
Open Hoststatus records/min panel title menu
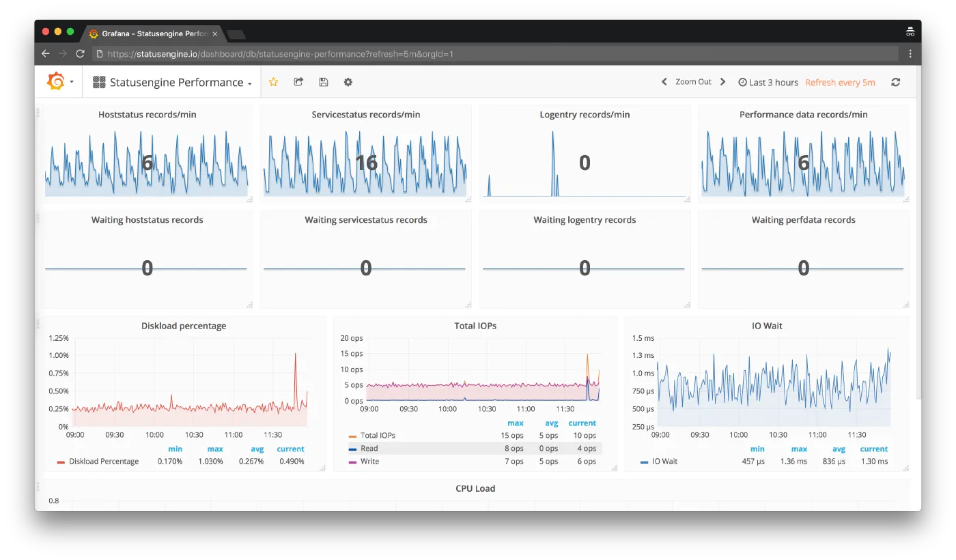[147, 115]
